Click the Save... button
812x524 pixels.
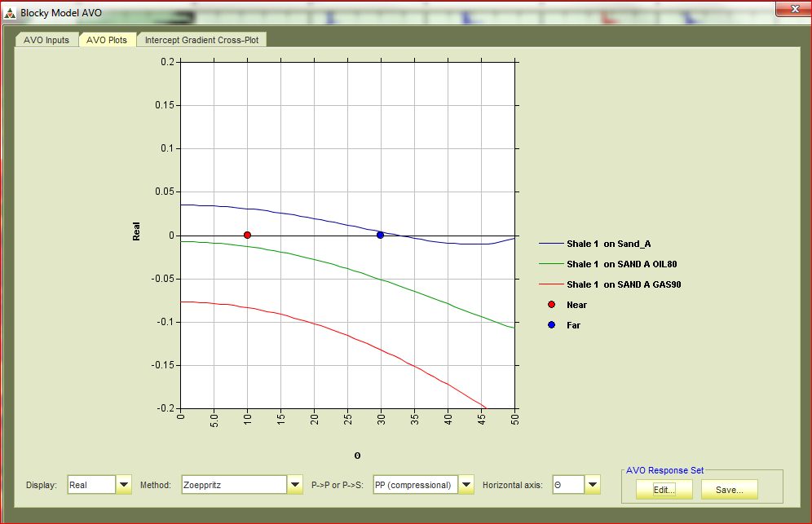729,490
